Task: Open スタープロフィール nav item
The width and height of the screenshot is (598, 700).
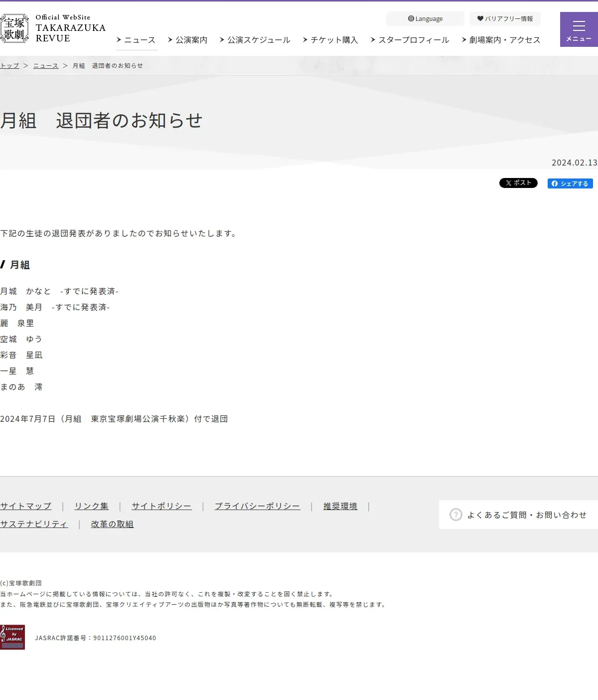Action: point(410,40)
